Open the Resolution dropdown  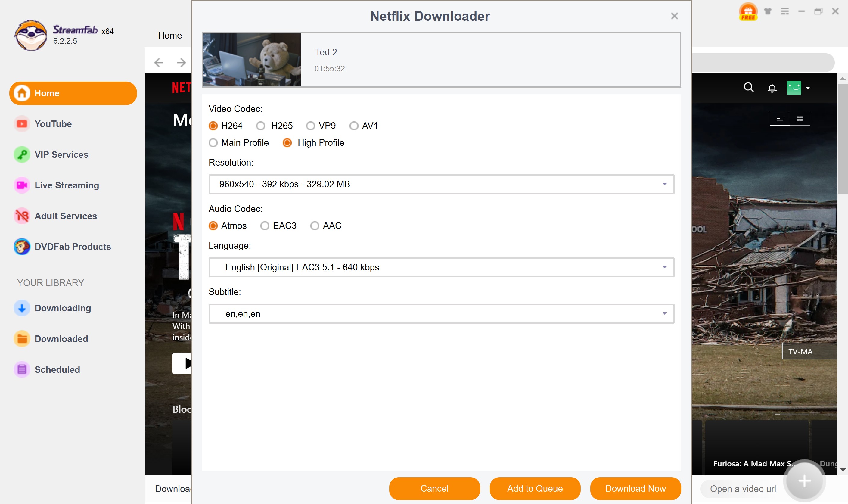(x=441, y=184)
